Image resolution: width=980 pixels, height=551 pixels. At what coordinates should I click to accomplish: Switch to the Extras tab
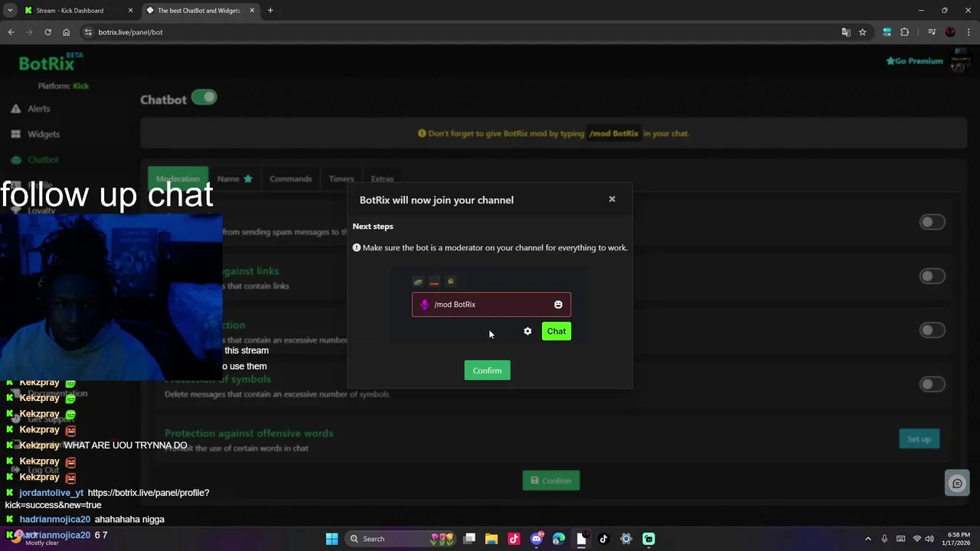pyautogui.click(x=382, y=179)
